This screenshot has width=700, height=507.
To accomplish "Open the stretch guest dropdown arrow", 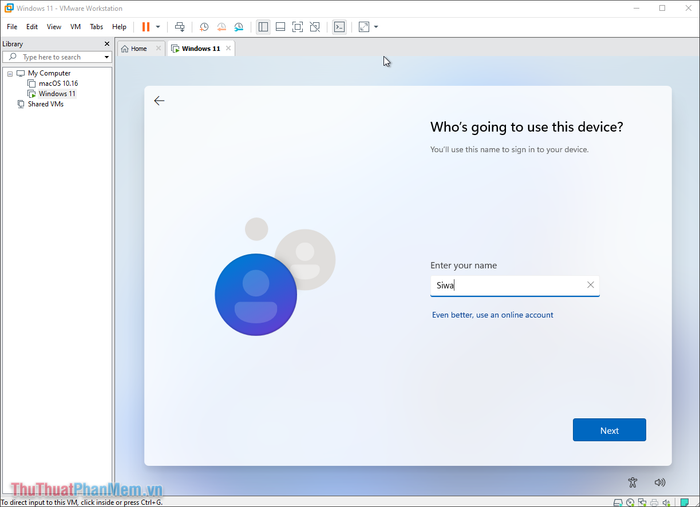I will [x=376, y=27].
